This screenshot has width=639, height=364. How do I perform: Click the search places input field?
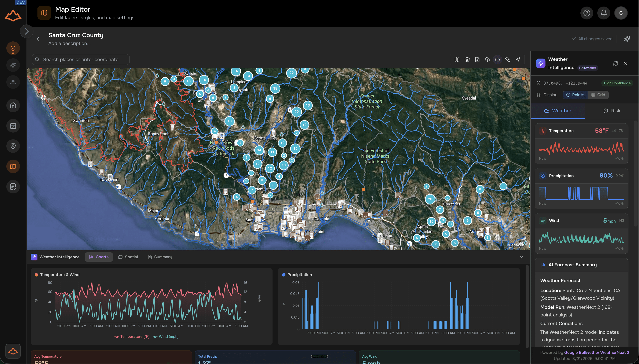pos(81,59)
